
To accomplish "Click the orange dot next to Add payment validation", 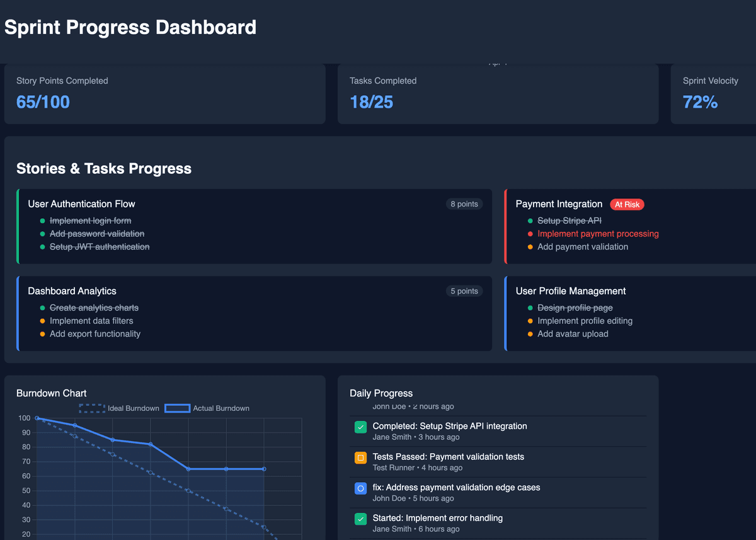I will [x=530, y=247].
